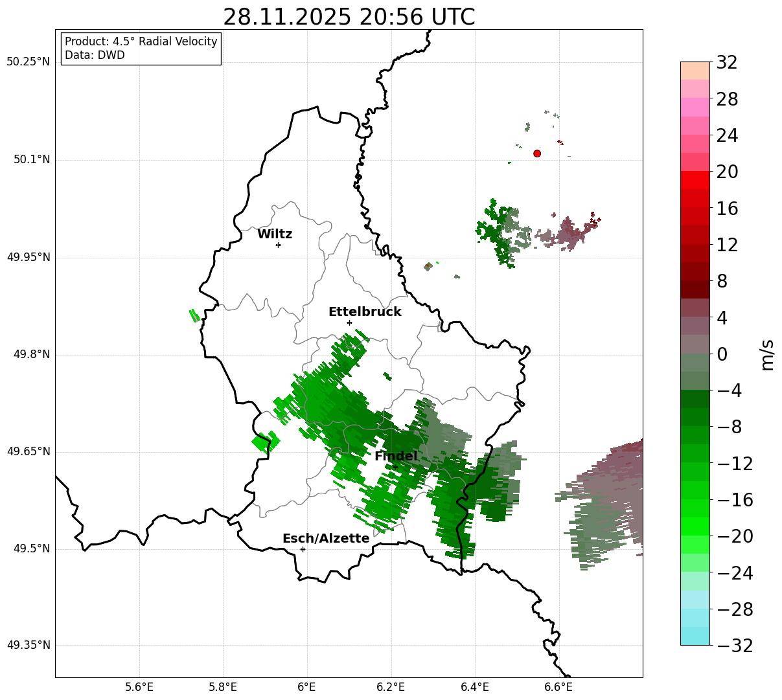Click the −4 colorbar tick label
The width and height of the screenshot is (782, 700).
(x=729, y=390)
